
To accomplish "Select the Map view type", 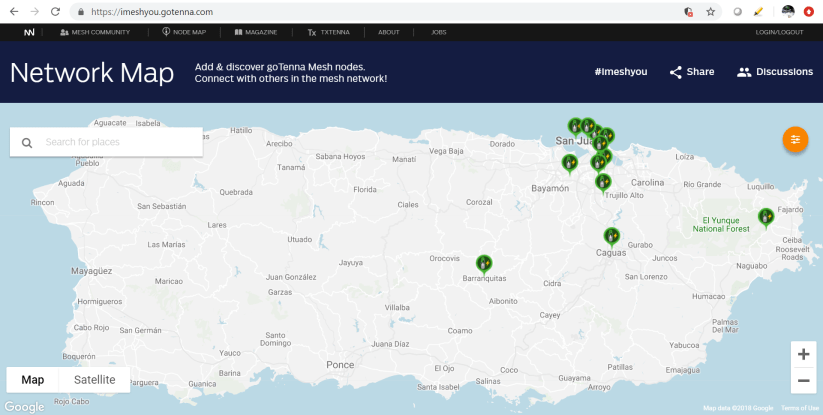I will [x=33, y=380].
